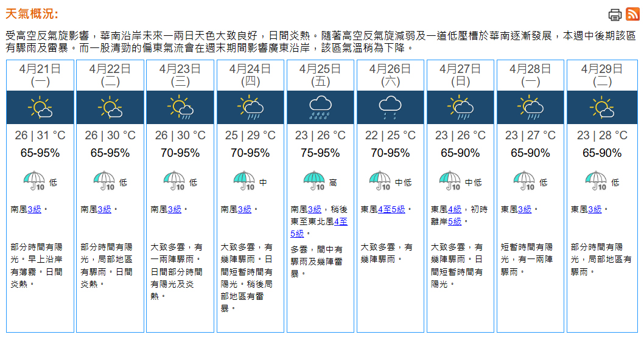Screen dimensions: 644x340
Task: Click the 3級 east wind link on April 29
Action: click(x=595, y=209)
